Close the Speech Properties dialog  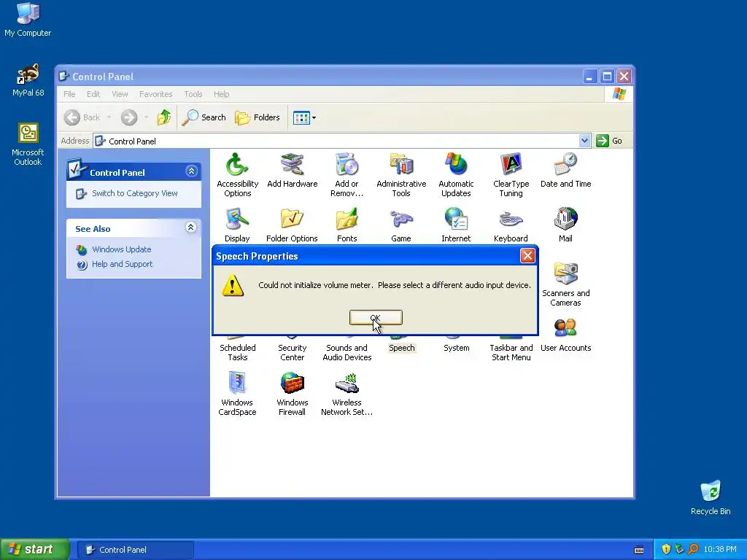pyautogui.click(x=527, y=256)
